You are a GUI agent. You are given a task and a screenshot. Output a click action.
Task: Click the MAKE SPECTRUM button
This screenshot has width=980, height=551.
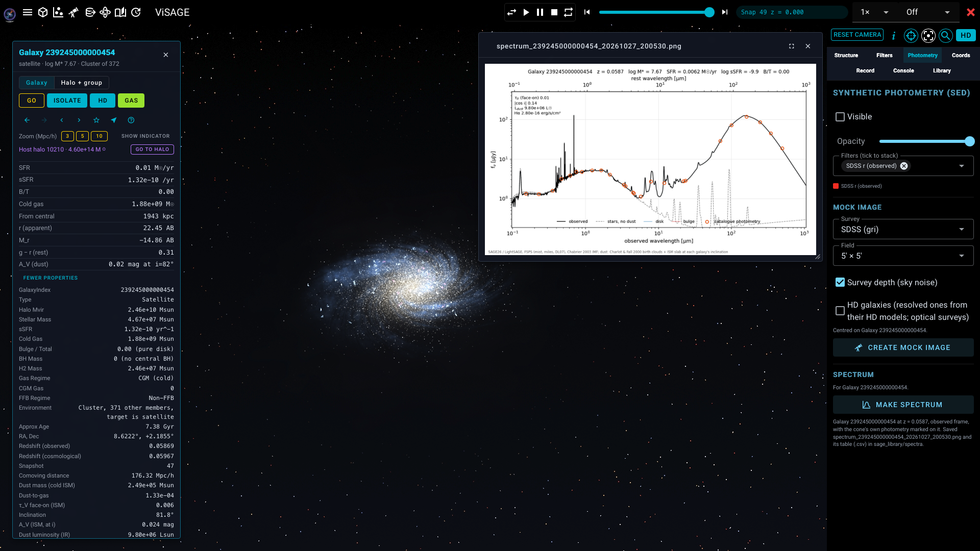(903, 405)
